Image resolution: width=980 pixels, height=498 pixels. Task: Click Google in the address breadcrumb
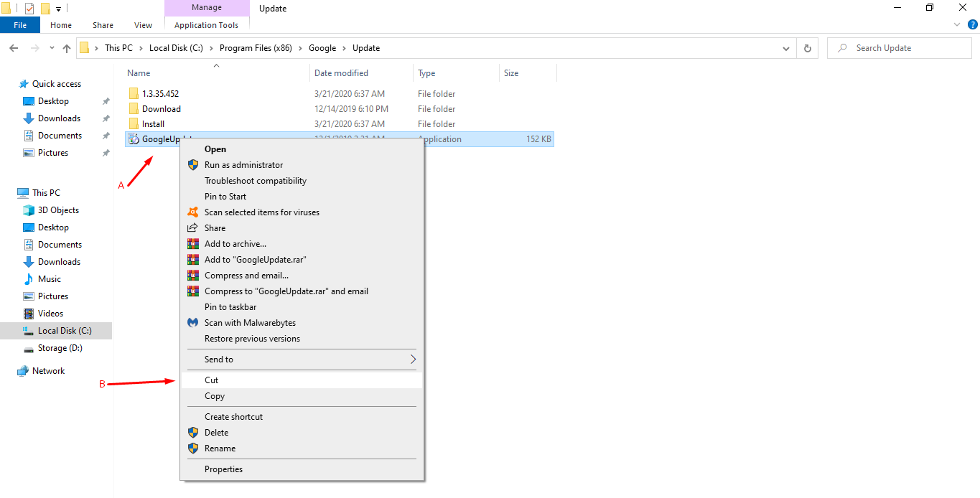pos(322,48)
